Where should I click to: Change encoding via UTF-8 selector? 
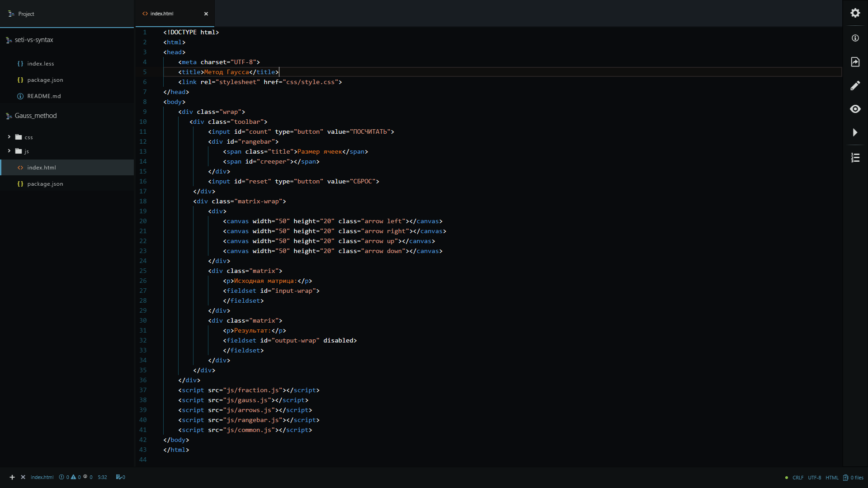coord(814,478)
